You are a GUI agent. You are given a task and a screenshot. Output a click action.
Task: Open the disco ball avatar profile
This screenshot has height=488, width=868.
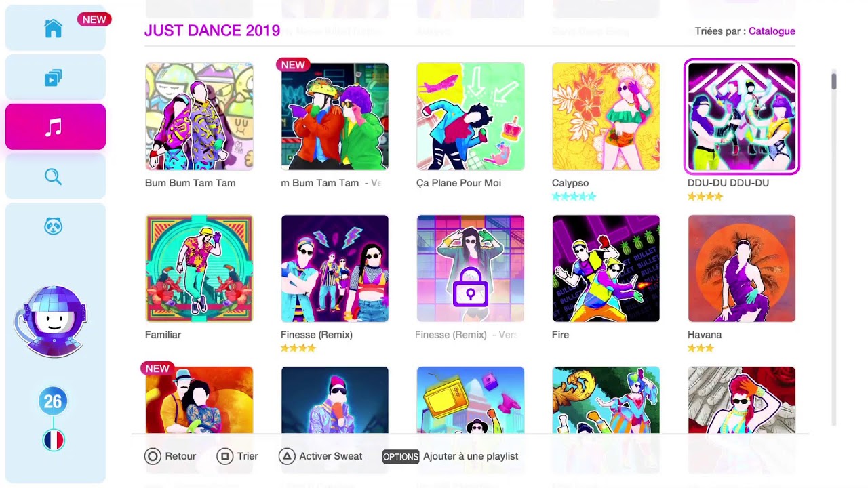pos(52,321)
